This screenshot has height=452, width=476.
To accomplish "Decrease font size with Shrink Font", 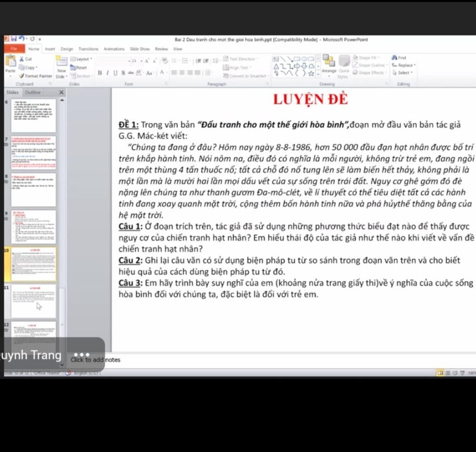I will [154, 61].
